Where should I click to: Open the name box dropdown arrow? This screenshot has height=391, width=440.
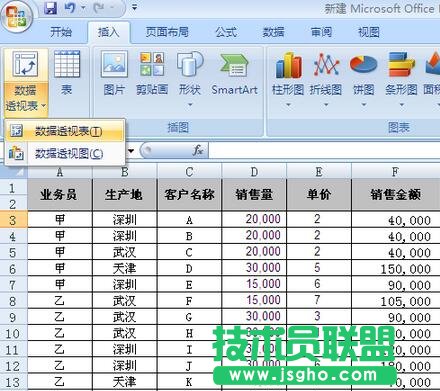131,151
